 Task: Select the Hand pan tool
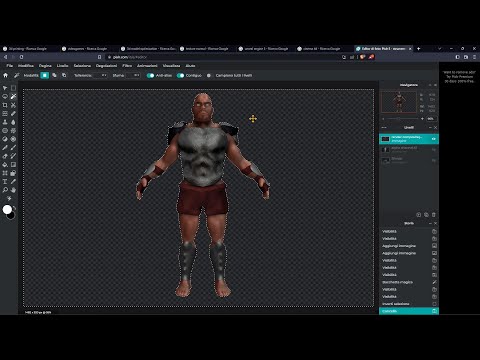[x=13, y=190]
